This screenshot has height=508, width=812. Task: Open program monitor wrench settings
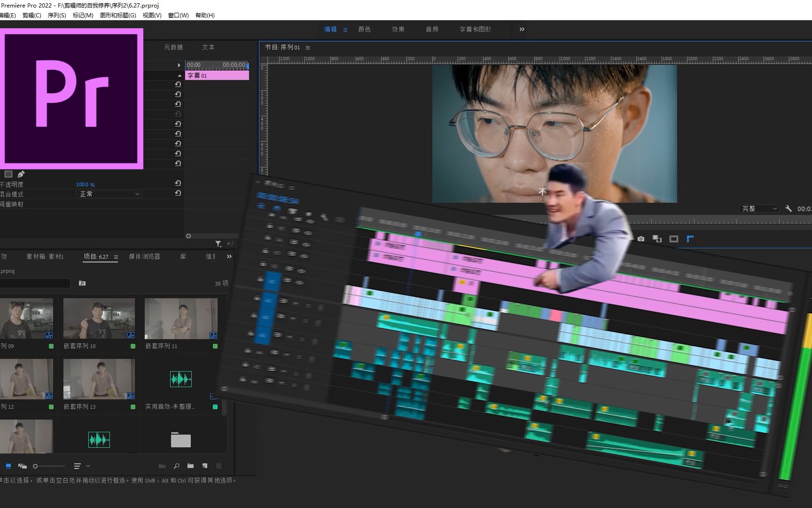coord(789,208)
